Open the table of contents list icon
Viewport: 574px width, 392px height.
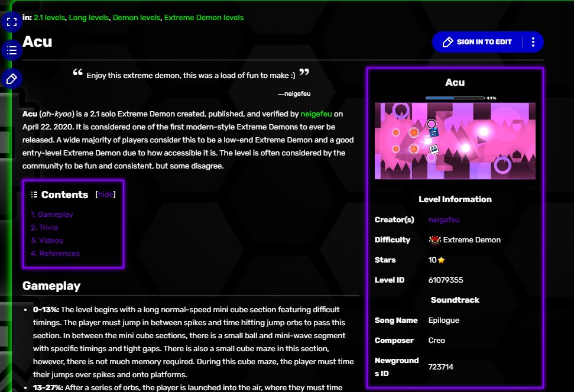pyautogui.click(x=12, y=50)
